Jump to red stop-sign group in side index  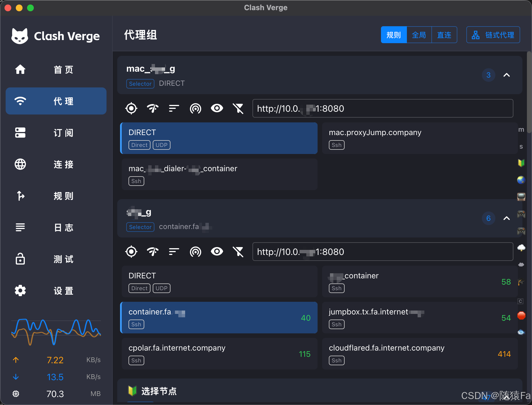[x=521, y=315]
